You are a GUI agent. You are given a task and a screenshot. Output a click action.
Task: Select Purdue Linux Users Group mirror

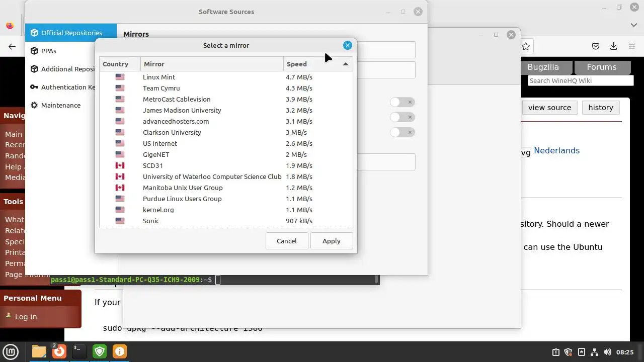tap(226, 199)
